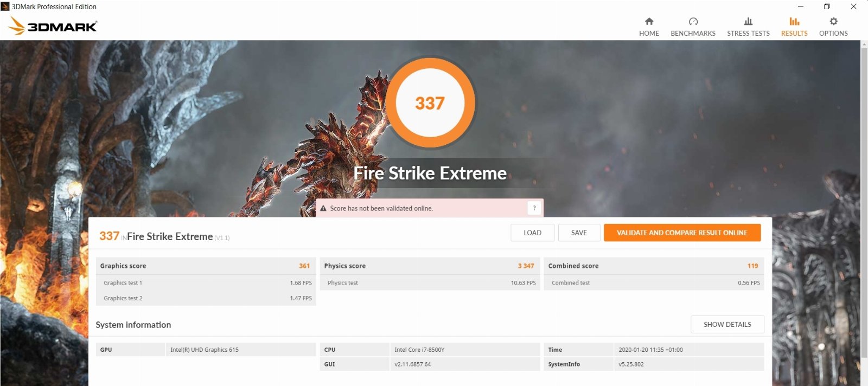
Task: Select the Physics test row label
Action: [x=343, y=282]
